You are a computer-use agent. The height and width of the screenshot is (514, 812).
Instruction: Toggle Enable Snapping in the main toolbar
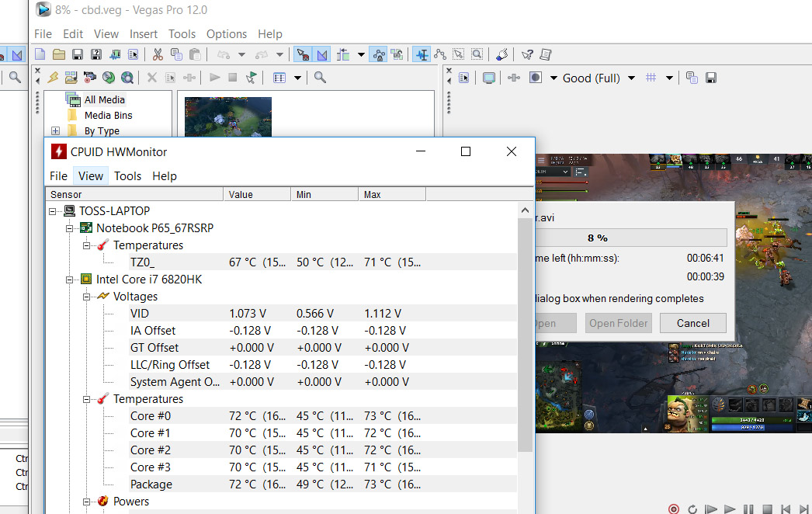(303, 54)
